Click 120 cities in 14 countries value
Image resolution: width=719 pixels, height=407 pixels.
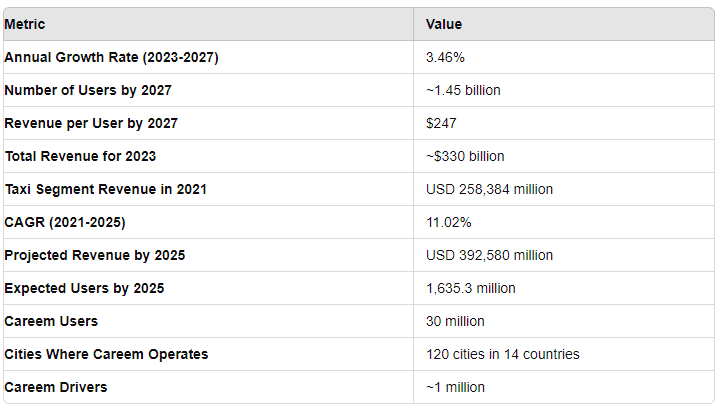pyautogui.click(x=502, y=354)
